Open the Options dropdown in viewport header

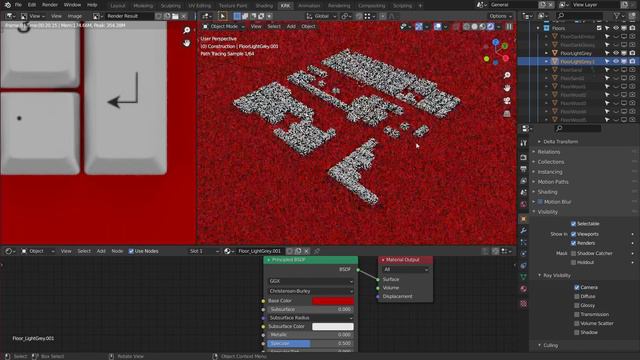pyautogui.click(x=500, y=16)
